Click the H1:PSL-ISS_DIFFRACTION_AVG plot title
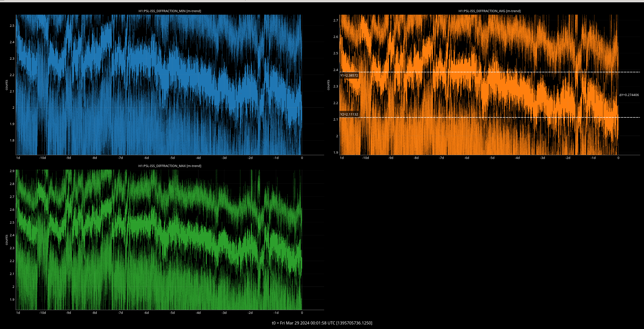644x329 pixels. click(489, 11)
